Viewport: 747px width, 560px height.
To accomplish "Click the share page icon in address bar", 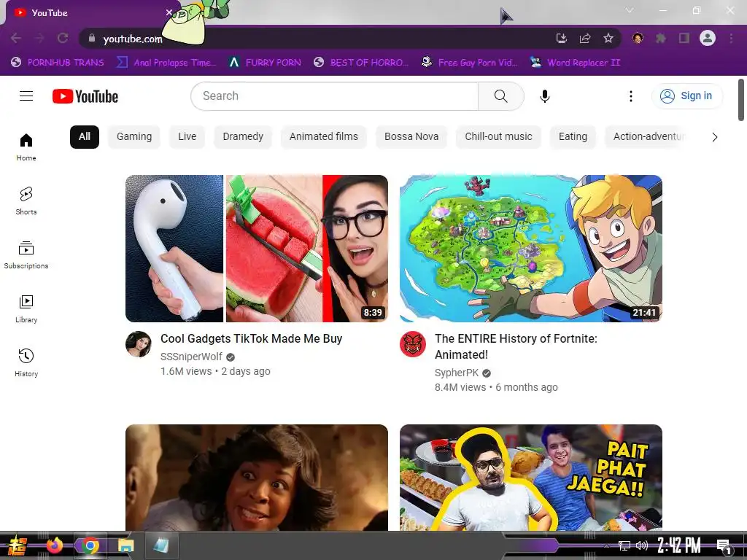I will [x=585, y=38].
